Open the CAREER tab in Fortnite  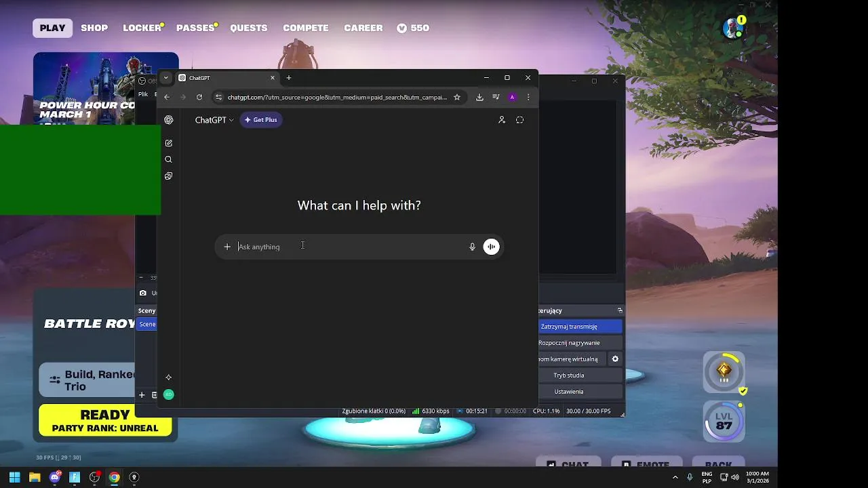tap(363, 28)
